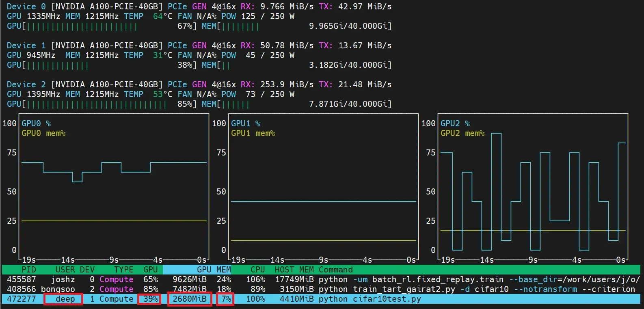Viewport: 644px width, 309px height.
Task: Sort by the CPU column header
Action: [258, 270]
